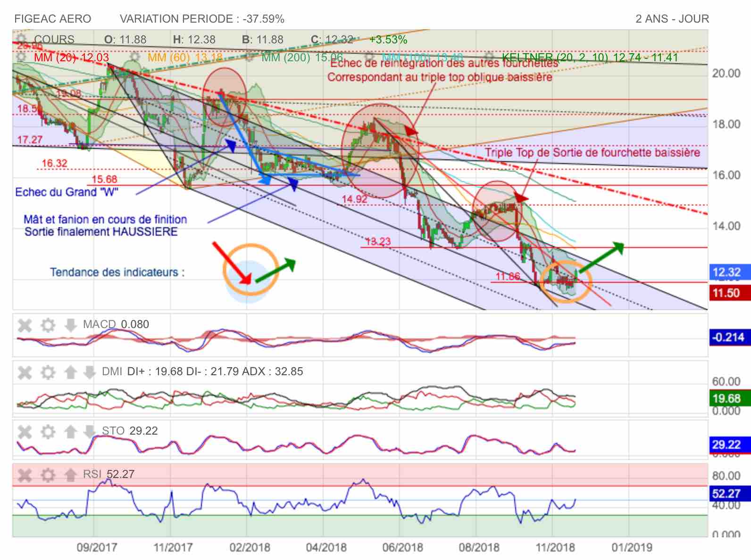Click the RSI 52.27 axis tag
Viewport: 751px width, 560px height.
(x=730, y=494)
